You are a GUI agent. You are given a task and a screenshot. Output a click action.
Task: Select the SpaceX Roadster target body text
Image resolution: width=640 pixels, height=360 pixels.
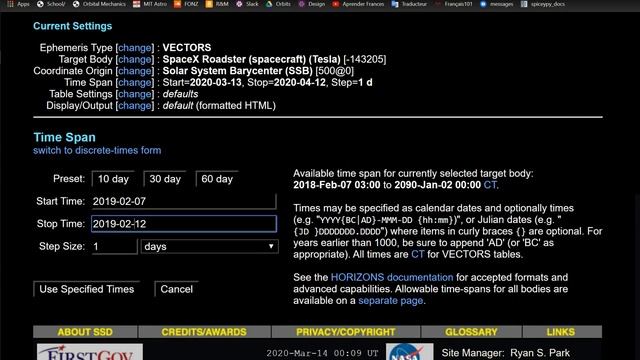pos(251,59)
